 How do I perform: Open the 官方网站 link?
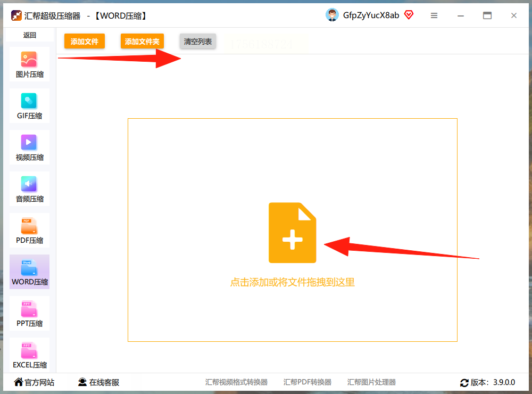34,382
